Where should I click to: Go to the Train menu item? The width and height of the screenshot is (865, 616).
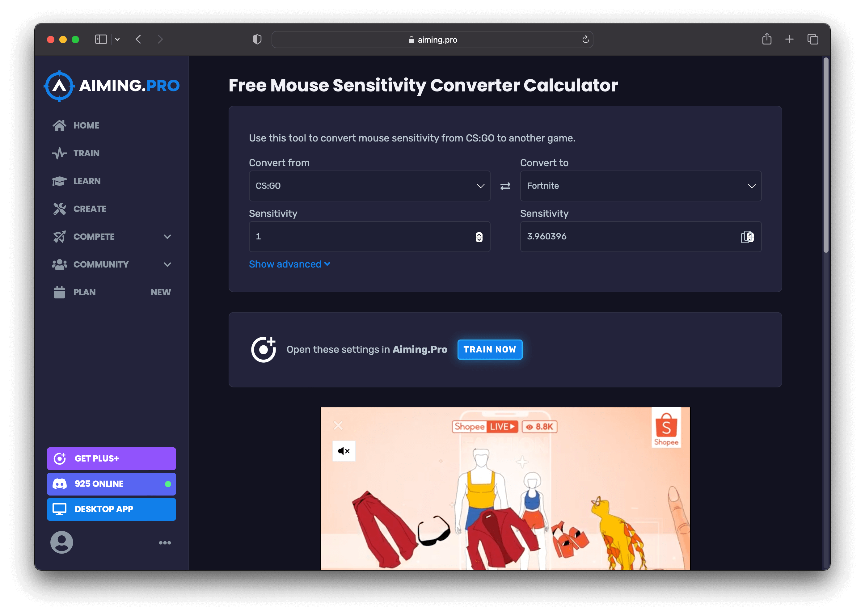[86, 153]
